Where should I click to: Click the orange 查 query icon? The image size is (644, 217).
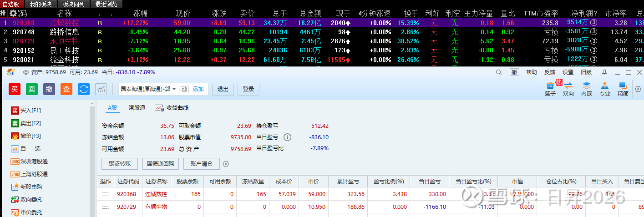point(66,89)
